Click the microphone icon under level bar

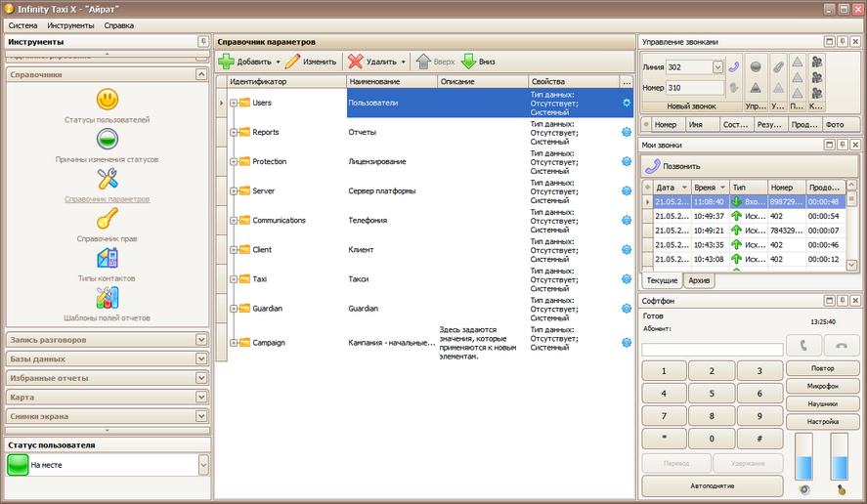pyautogui.click(x=841, y=489)
